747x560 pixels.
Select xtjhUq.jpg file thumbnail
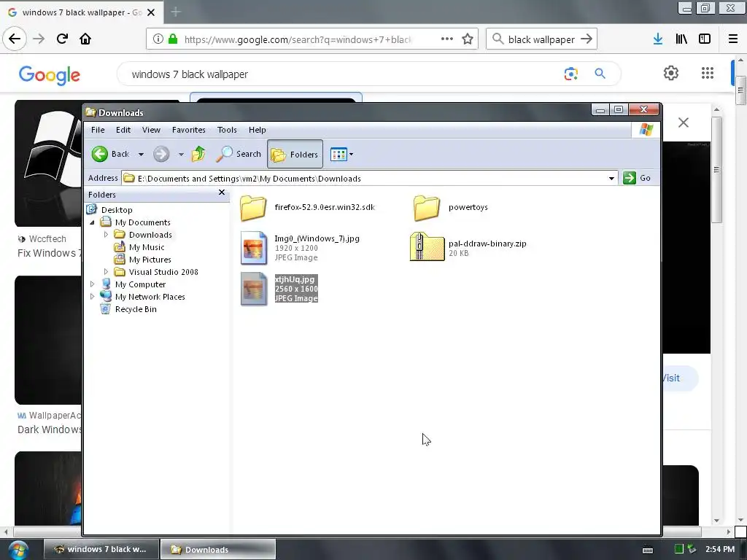(x=253, y=289)
